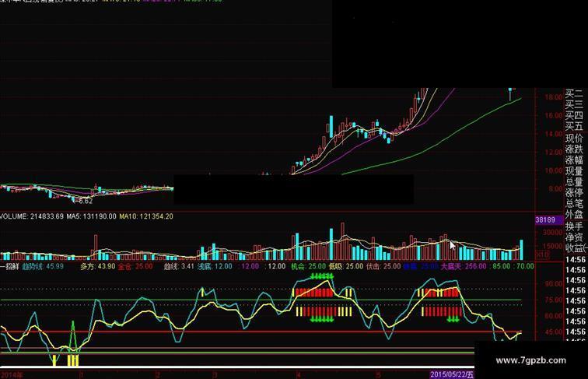Click the 净资 label
Viewport: 588px width, 379px height.
pyautogui.click(x=574, y=237)
